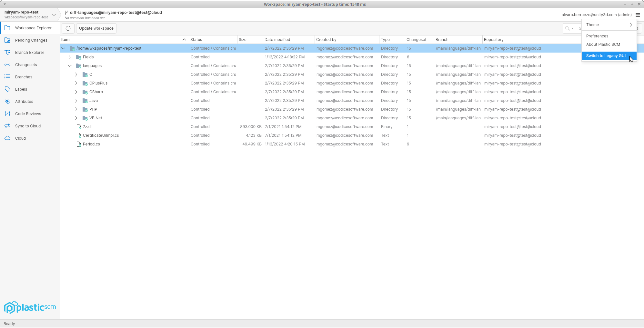
Task: Open the Code Reviews view
Action: (x=28, y=114)
